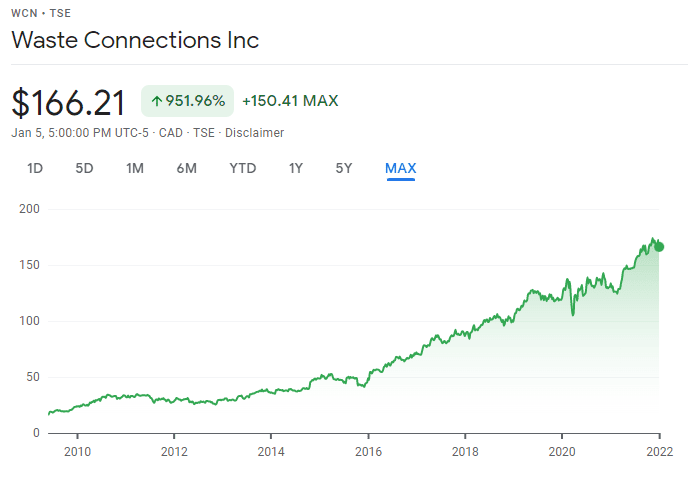
Task: Click the WCN TSE ticker text
Action: [39, 13]
